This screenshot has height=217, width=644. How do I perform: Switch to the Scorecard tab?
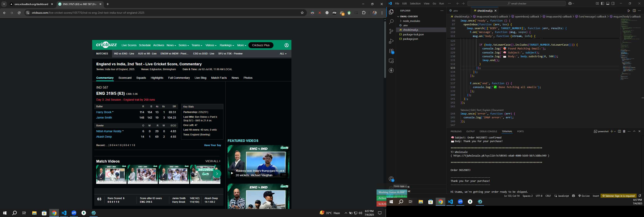[x=125, y=78]
